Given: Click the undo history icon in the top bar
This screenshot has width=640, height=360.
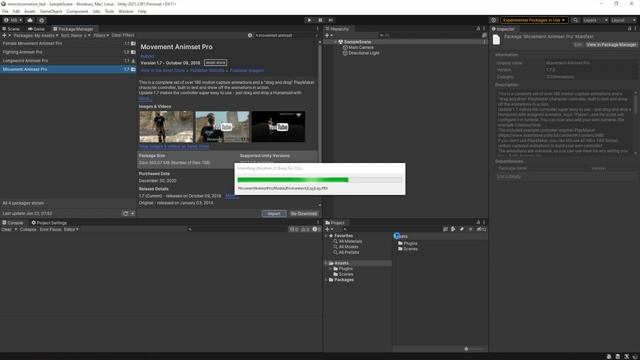Looking at the screenshot, I should (493, 20).
